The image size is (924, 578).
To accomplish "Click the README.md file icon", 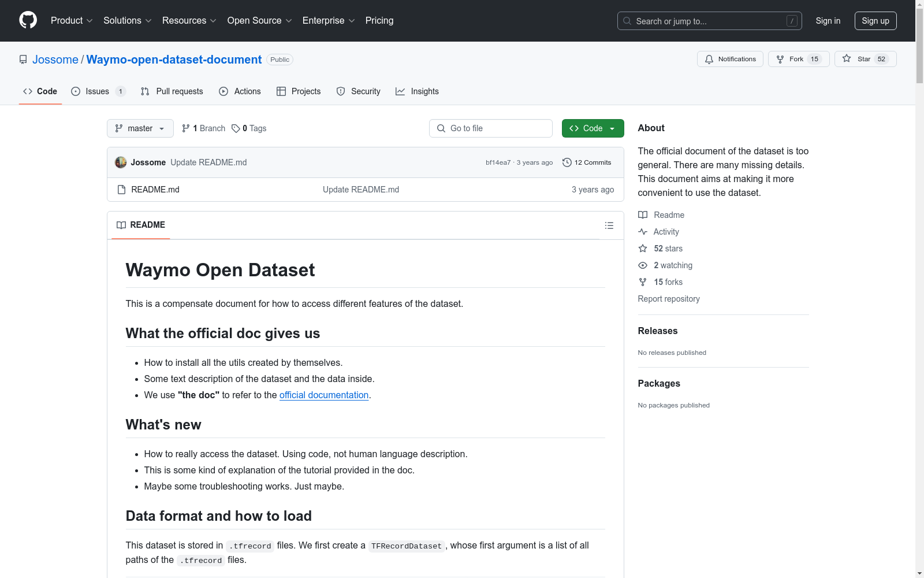I will pyautogui.click(x=121, y=190).
